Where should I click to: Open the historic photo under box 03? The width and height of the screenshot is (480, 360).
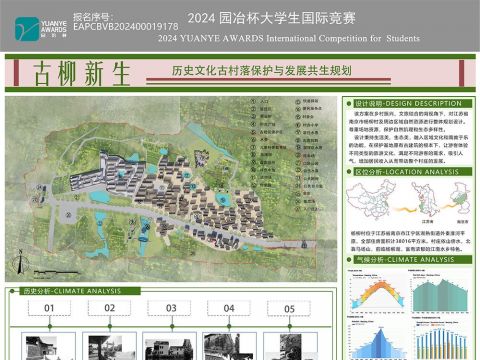(x=169, y=347)
